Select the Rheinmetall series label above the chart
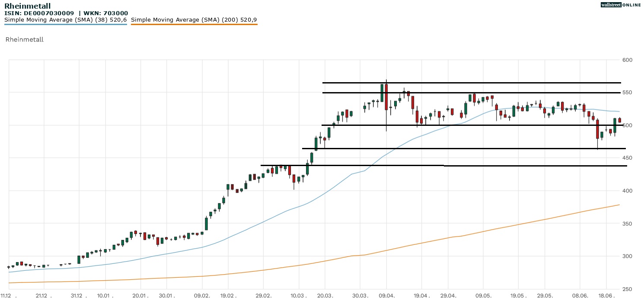The width and height of the screenshot is (644, 298). (24, 39)
